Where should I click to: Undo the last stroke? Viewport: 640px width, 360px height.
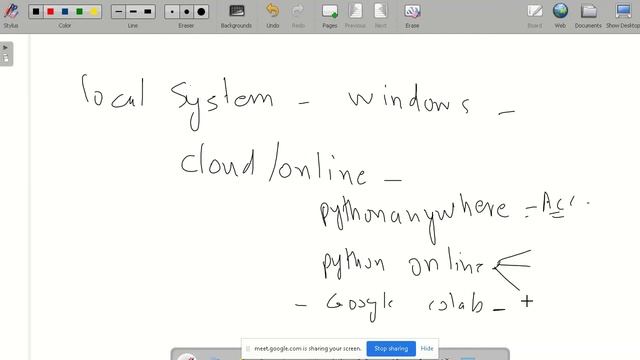(x=273, y=16)
